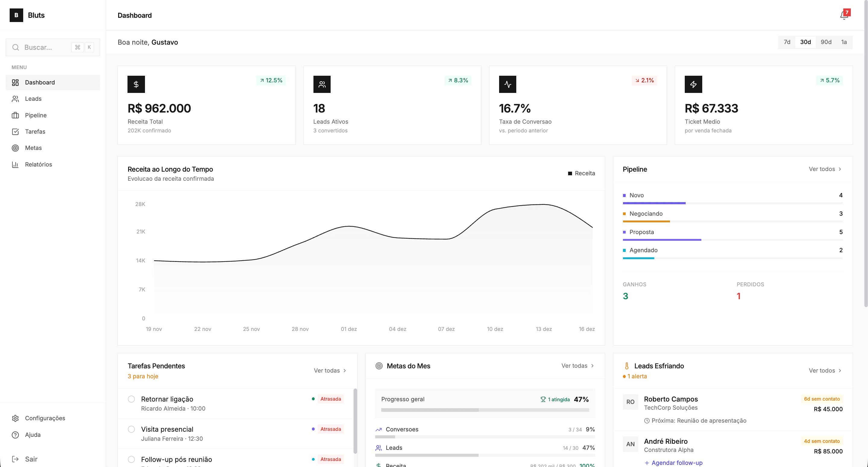Select the Pipeline briefcase icon in sidebar
This screenshot has width=868, height=467.
pos(16,115)
